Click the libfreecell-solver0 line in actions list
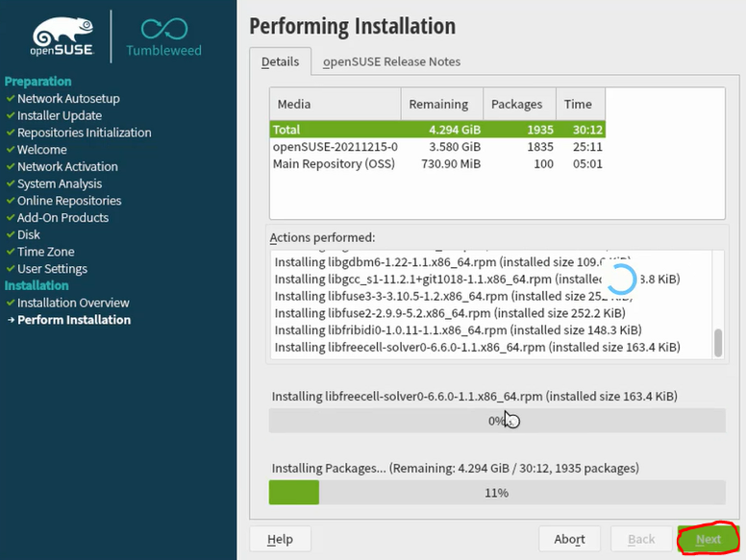 click(477, 348)
